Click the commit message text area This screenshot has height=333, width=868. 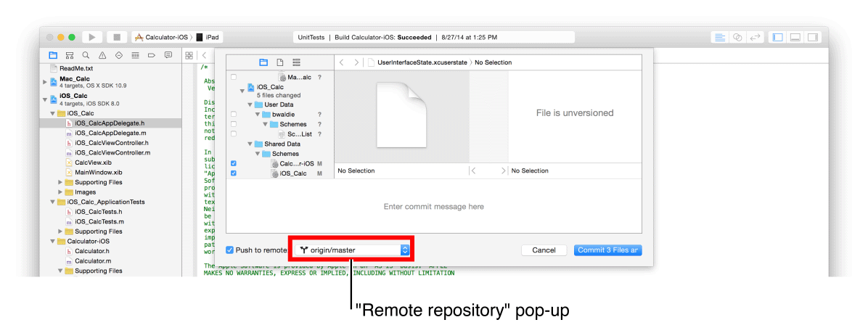[433, 206]
